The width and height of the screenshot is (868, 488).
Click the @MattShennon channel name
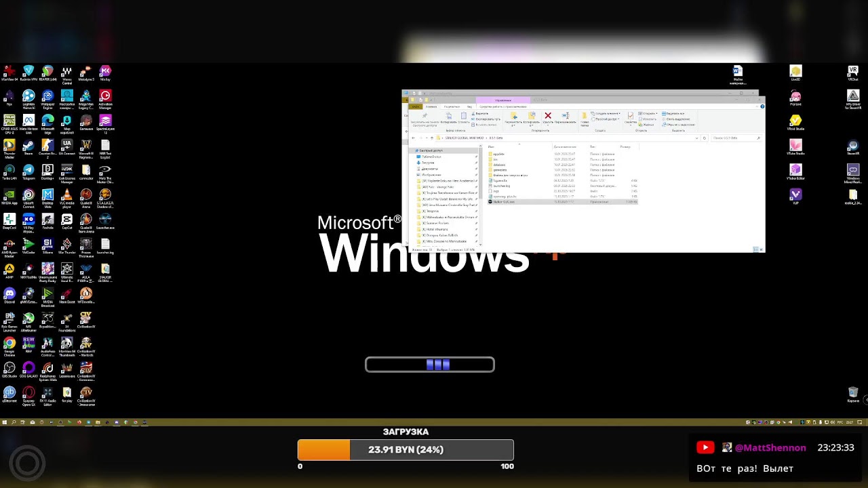[770, 448]
